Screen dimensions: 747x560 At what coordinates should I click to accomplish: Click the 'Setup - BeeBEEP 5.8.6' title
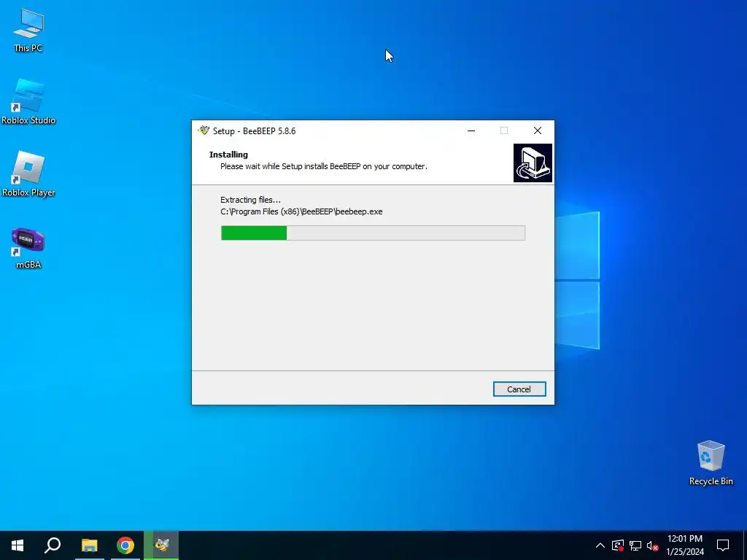point(254,131)
